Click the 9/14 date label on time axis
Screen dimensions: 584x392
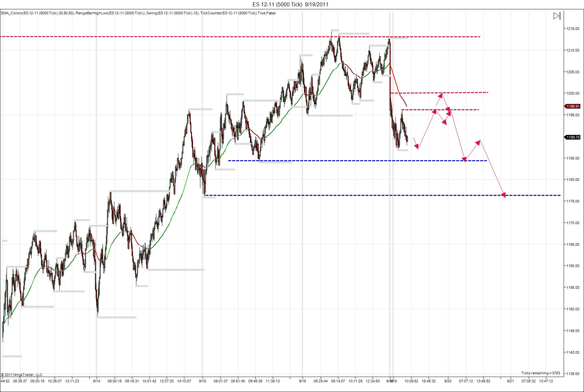(x=97, y=381)
